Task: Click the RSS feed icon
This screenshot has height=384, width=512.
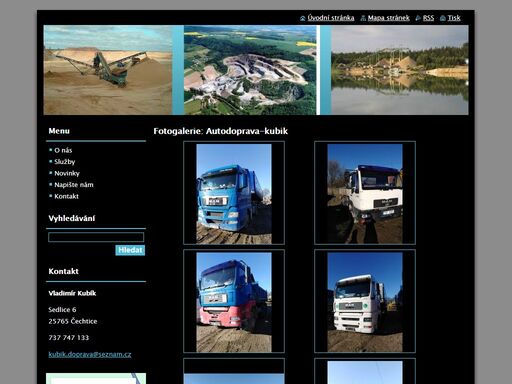Action: [418, 18]
